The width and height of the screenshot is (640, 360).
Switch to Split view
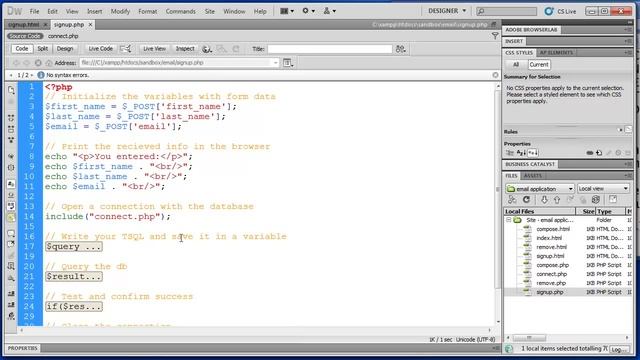click(x=42, y=49)
